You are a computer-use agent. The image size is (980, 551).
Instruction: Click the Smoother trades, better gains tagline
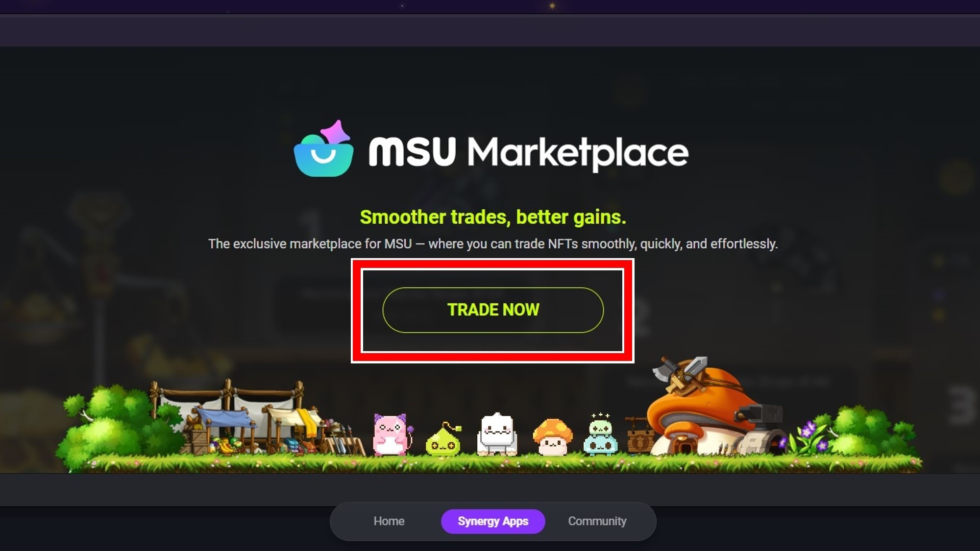493,217
